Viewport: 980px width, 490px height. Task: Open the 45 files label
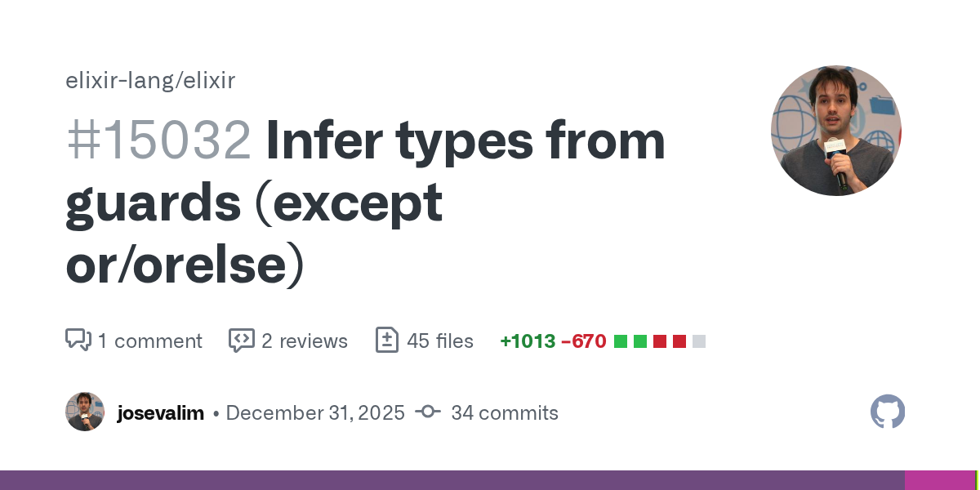(x=440, y=341)
